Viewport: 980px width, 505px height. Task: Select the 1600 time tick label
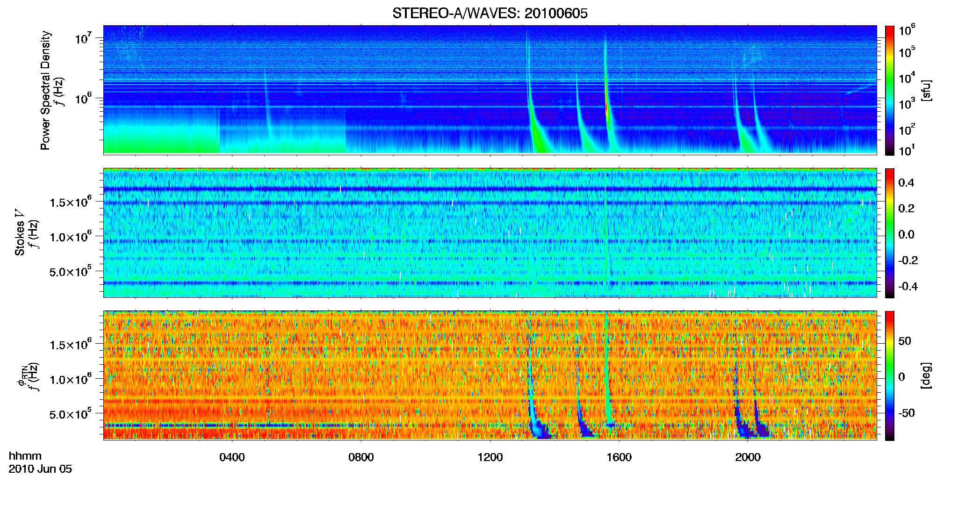pos(619,457)
